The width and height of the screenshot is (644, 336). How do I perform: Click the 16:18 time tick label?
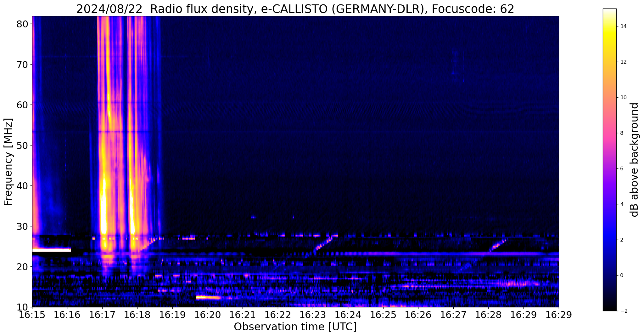click(x=137, y=315)
